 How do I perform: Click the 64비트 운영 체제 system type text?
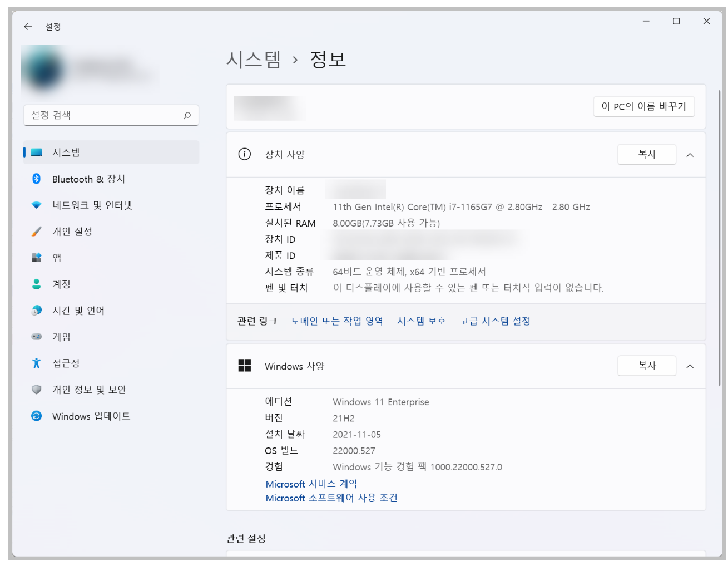point(409,272)
